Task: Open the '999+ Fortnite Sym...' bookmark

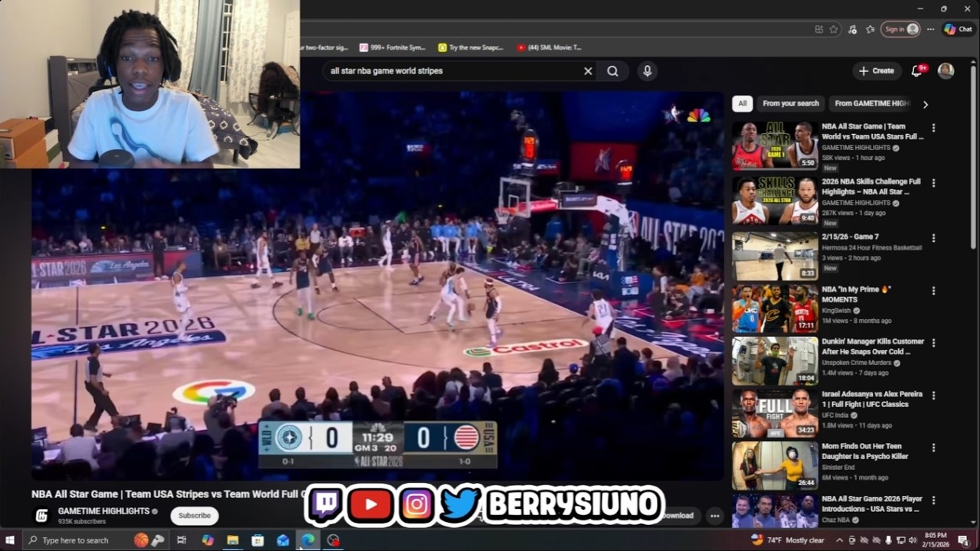Action: (x=391, y=47)
